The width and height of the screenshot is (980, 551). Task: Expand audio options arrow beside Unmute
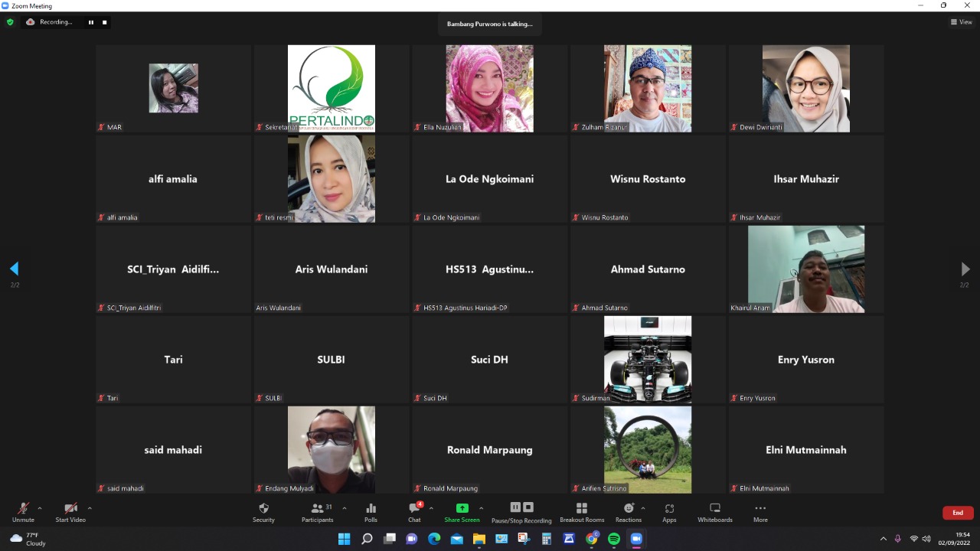[x=40, y=508]
